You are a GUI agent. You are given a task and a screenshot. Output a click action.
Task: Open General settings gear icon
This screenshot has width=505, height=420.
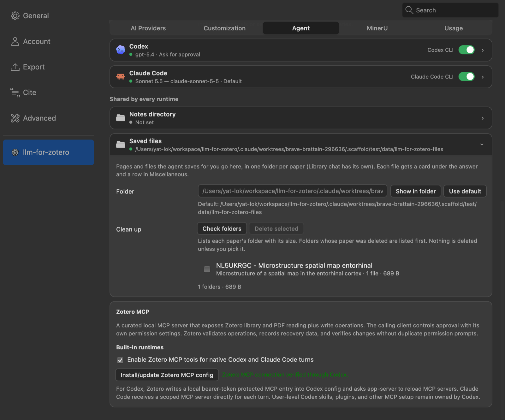click(15, 16)
